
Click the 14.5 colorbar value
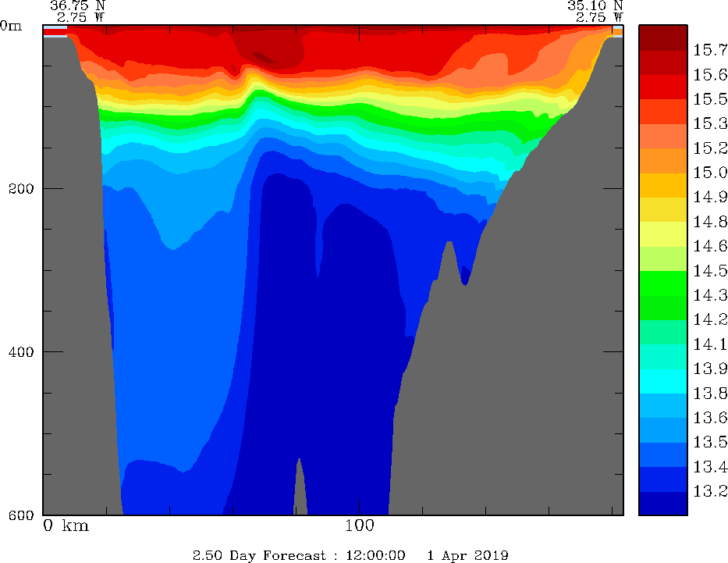click(x=710, y=271)
